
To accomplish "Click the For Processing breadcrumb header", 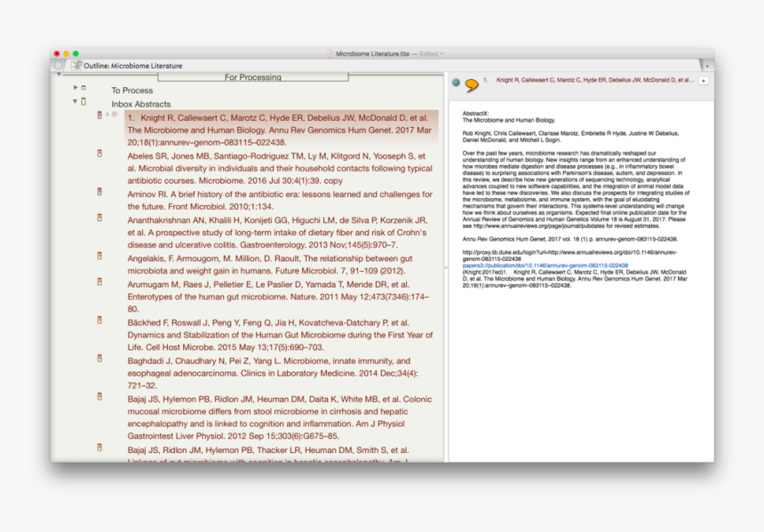I will point(253,77).
